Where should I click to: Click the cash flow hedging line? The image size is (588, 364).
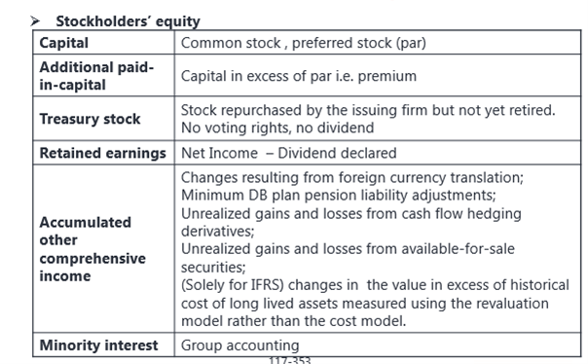point(351,222)
